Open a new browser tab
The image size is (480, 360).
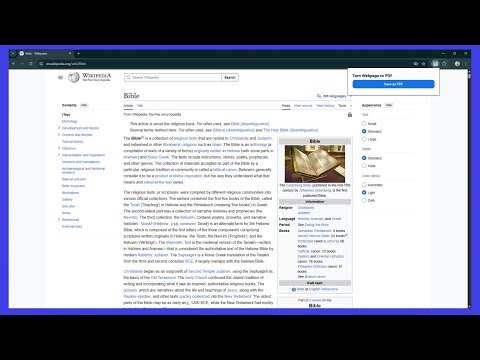(79, 53)
